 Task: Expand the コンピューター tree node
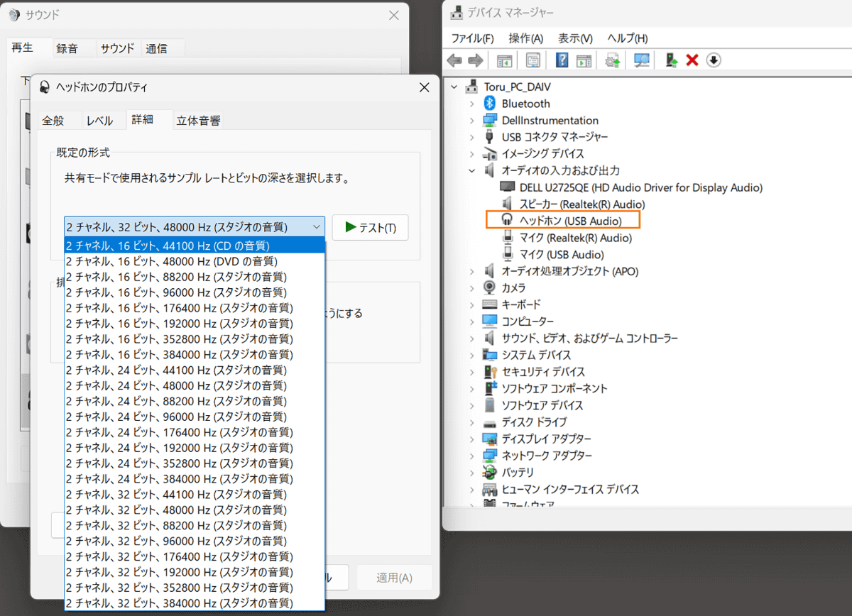471,321
